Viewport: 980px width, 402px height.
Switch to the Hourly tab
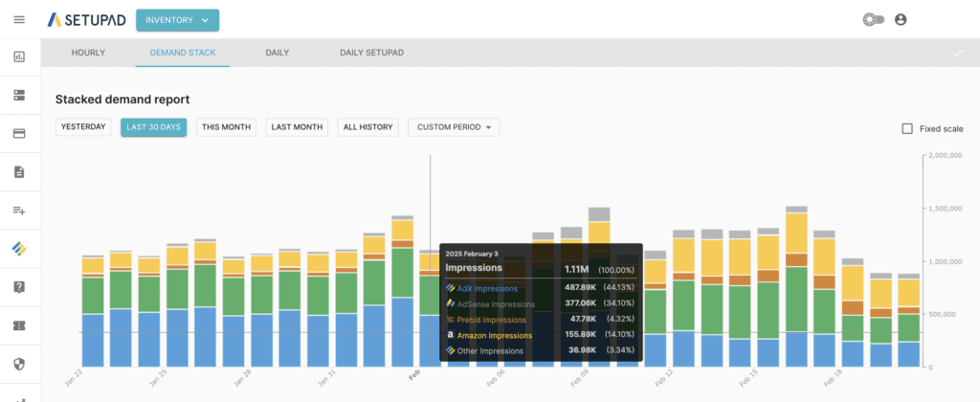(88, 53)
